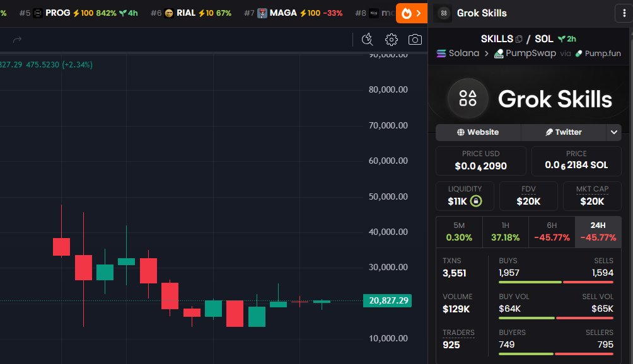Click the buy vol versus sell vol bar
This screenshot has width=633, height=364.
point(556,318)
